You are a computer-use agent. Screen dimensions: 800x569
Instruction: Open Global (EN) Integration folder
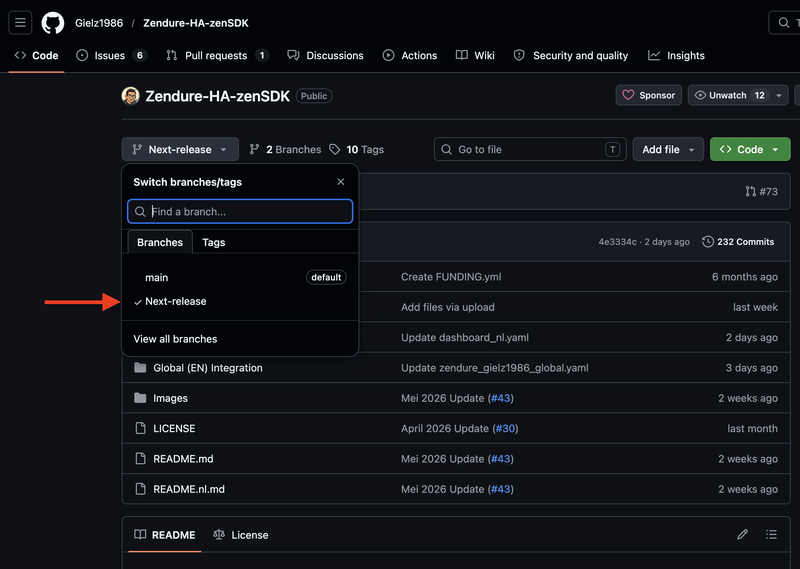pos(208,368)
